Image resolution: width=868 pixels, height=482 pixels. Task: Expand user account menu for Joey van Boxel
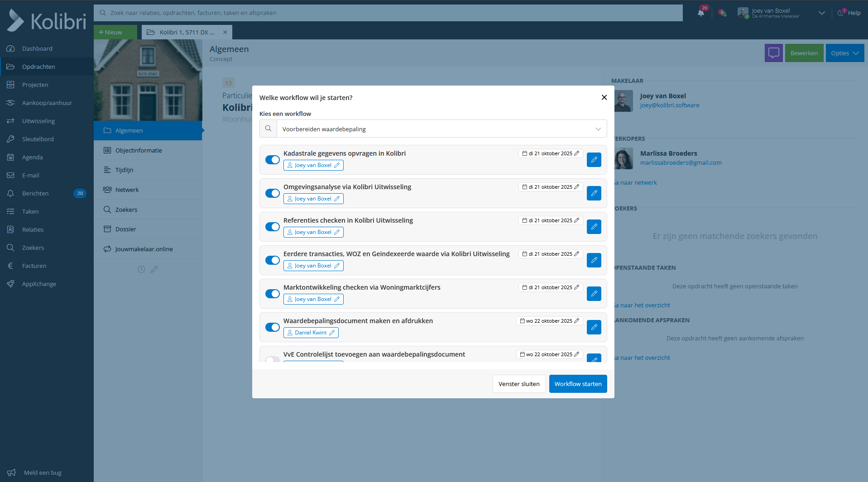(821, 13)
